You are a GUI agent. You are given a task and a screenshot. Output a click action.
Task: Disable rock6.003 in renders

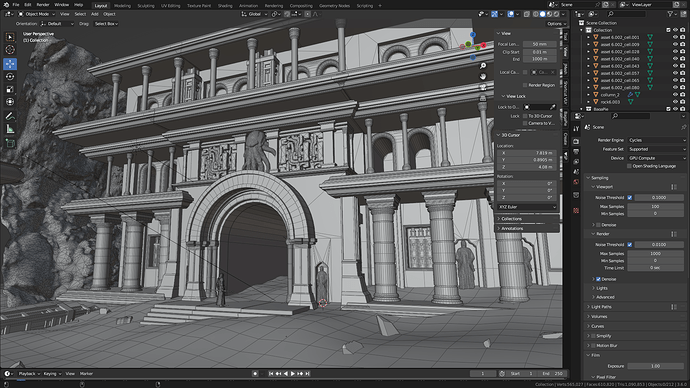point(683,102)
